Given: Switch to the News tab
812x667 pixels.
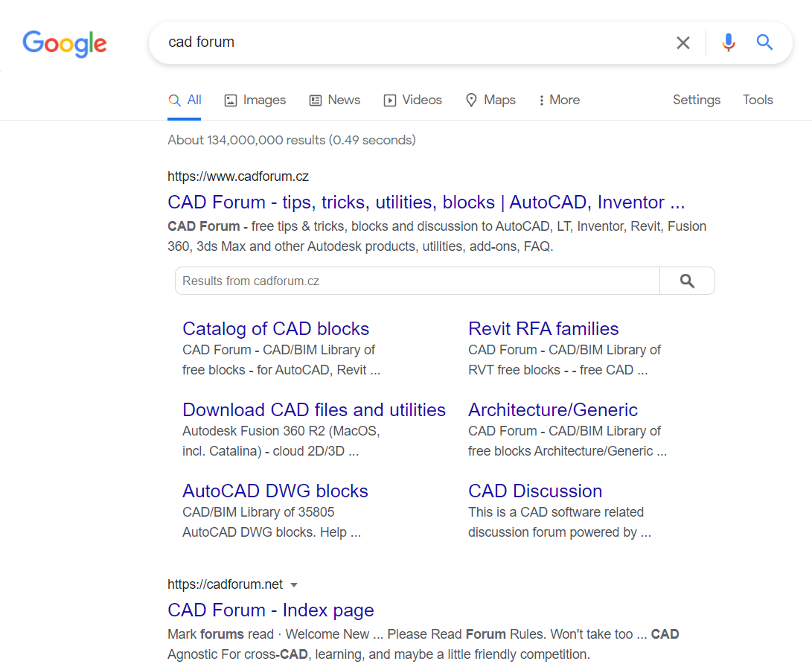Looking at the screenshot, I should click(334, 100).
